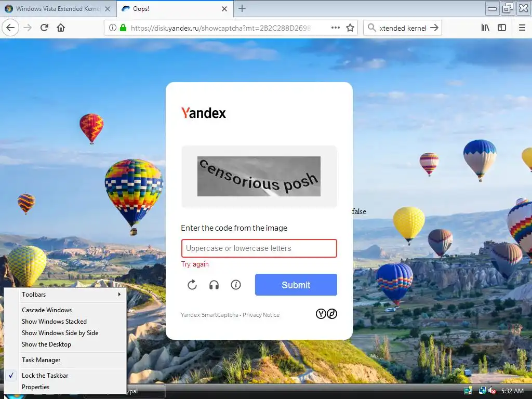Click the taskbar clock 5:32 AM
The image size is (532, 399).
512,391
